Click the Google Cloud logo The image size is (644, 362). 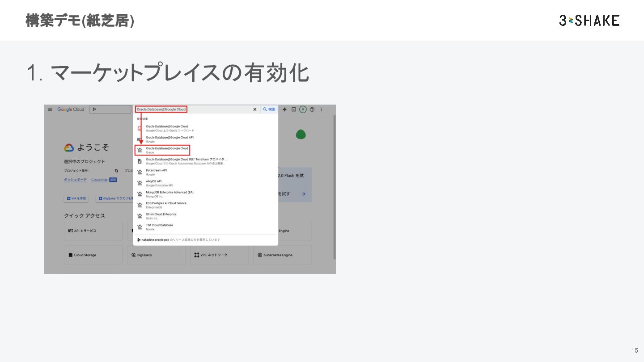click(71, 109)
